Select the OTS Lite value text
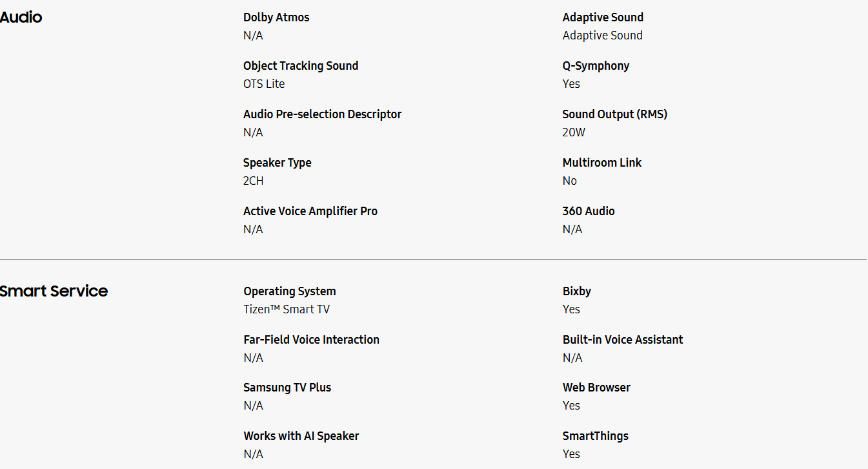868x469 pixels. click(264, 84)
